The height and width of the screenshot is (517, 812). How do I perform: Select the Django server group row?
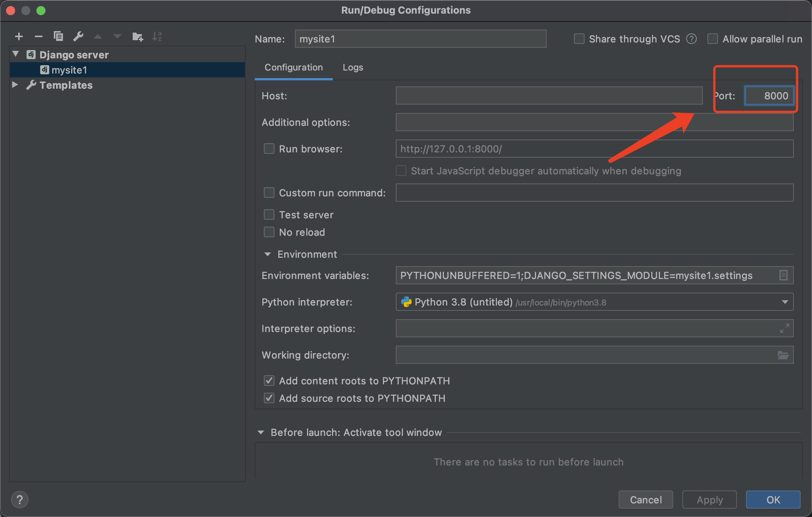pyautogui.click(x=127, y=55)
